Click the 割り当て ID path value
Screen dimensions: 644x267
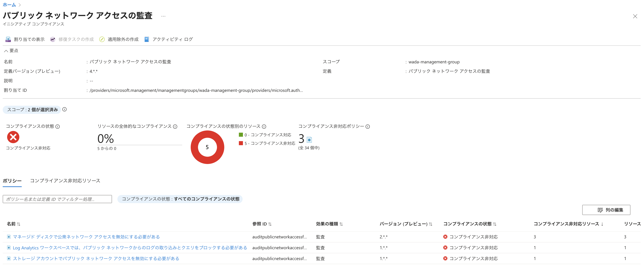196,90
